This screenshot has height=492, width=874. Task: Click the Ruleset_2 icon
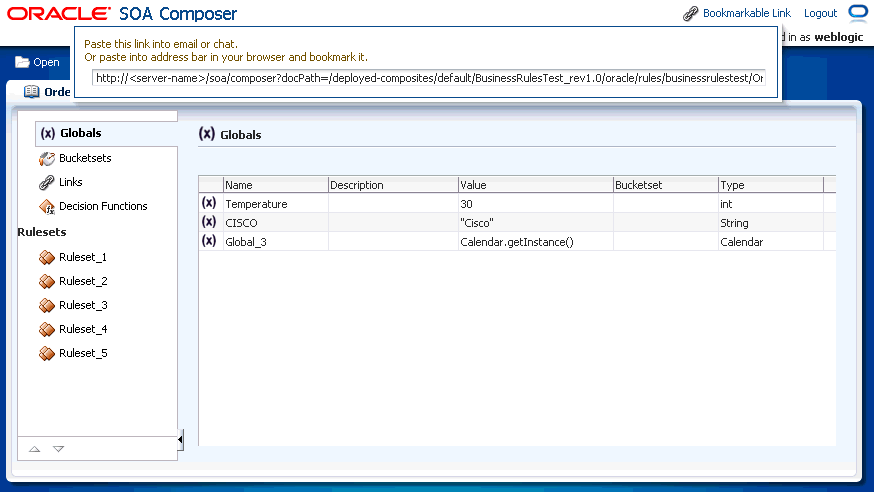(x=47, y=281)
